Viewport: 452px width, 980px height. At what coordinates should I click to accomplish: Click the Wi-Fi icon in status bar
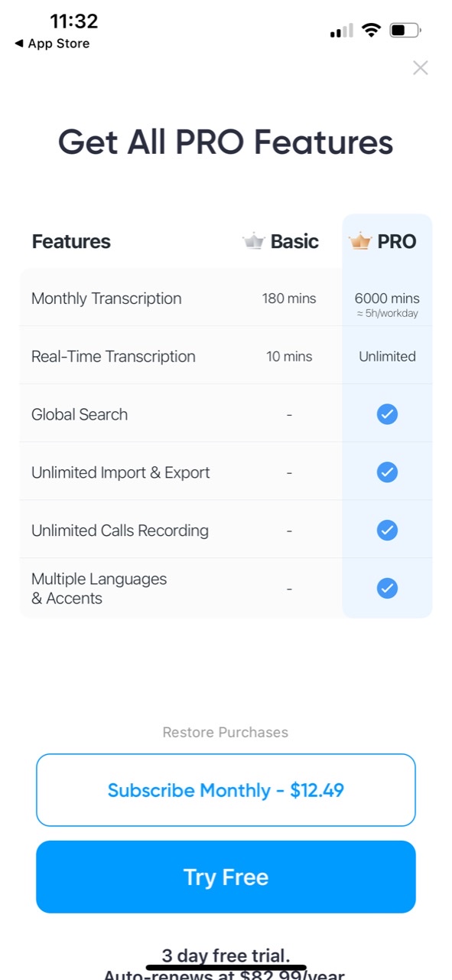(372, 29)
